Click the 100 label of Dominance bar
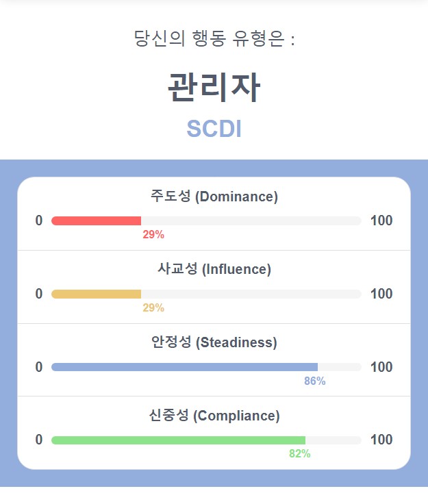The height and width of the screenshot is (504, 428). point(381,220)
